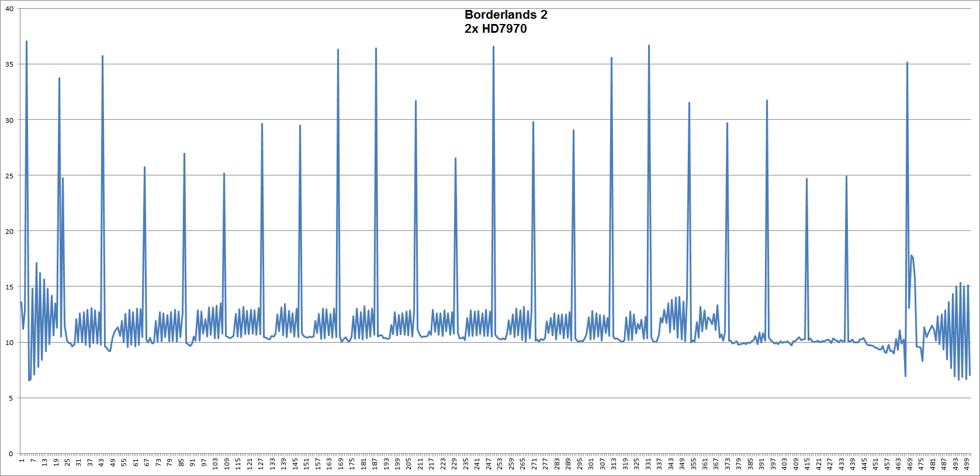Image resolution: width=980 pixels, height=476 pixels.
Task: Click the x-axis label 187
Action: point(375,464)
